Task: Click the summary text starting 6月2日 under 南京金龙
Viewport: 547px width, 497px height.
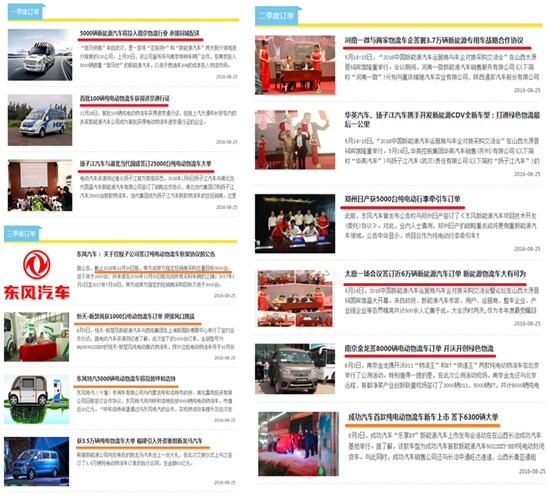Action: tap(441, 375)
